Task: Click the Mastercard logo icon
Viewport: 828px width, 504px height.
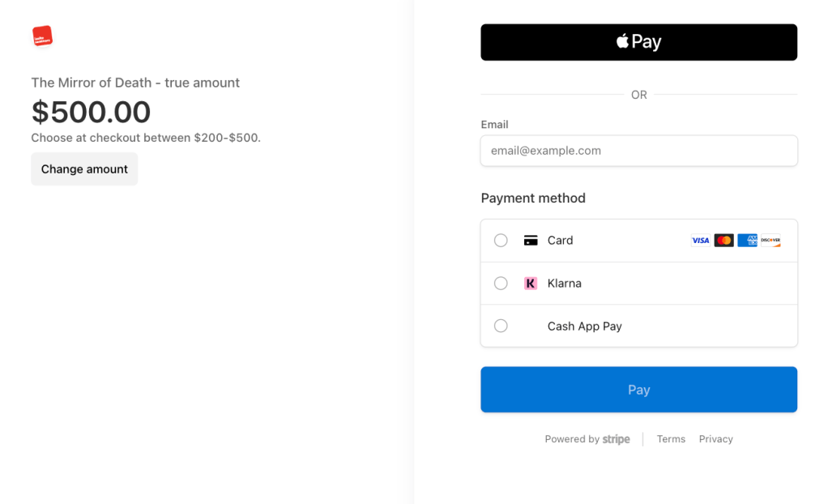Action: pos(723,241)
